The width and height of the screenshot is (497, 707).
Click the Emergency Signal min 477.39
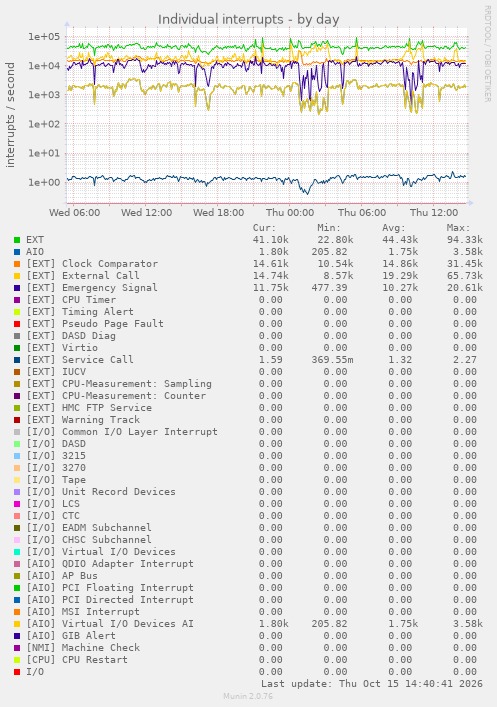click(x=329, y=288)
